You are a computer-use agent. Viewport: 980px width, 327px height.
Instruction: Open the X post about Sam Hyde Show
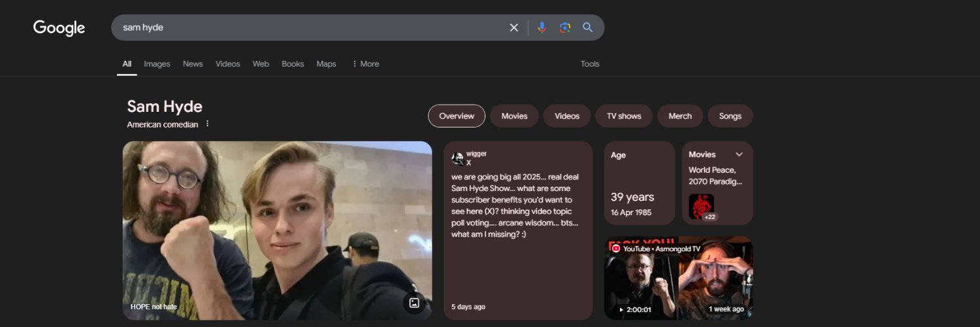[x=518, y=231]
